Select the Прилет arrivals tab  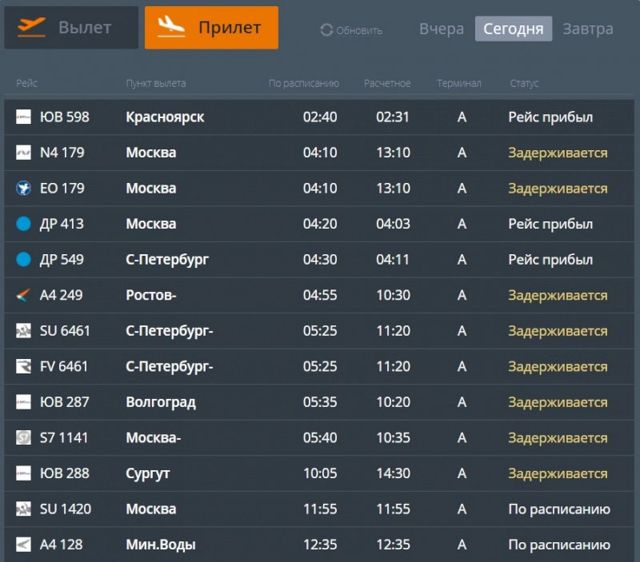[x=211, y=28]
